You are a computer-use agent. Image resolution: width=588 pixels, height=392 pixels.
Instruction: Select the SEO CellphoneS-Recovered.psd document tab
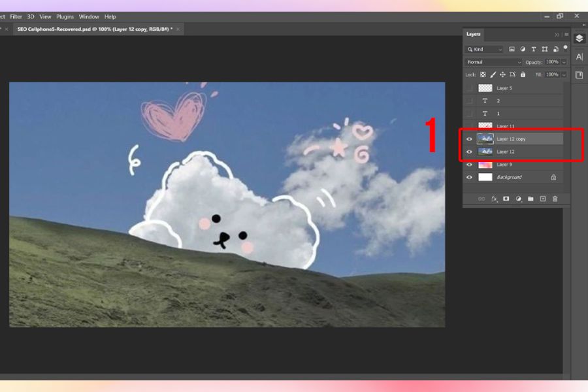point(93,29)
